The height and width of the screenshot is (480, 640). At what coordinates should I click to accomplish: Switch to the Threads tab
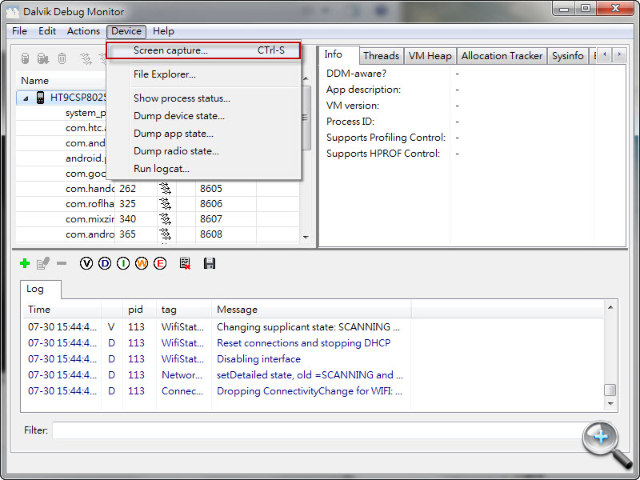381,56
